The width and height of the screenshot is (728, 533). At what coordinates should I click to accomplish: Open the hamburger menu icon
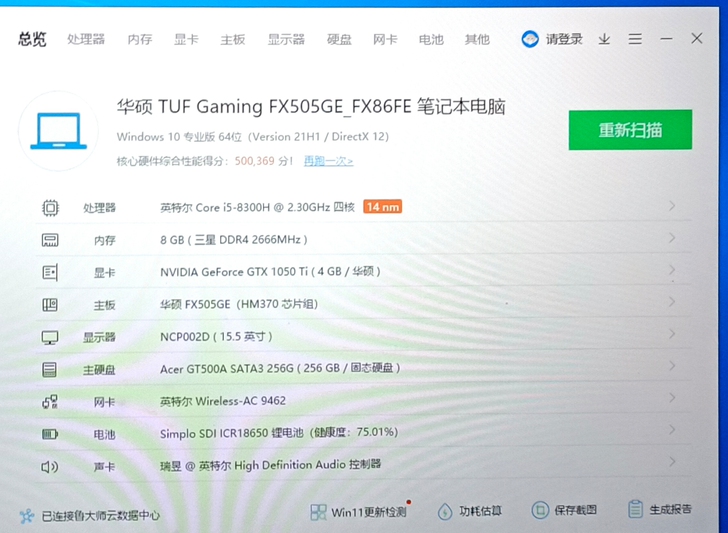coord(635,39)
